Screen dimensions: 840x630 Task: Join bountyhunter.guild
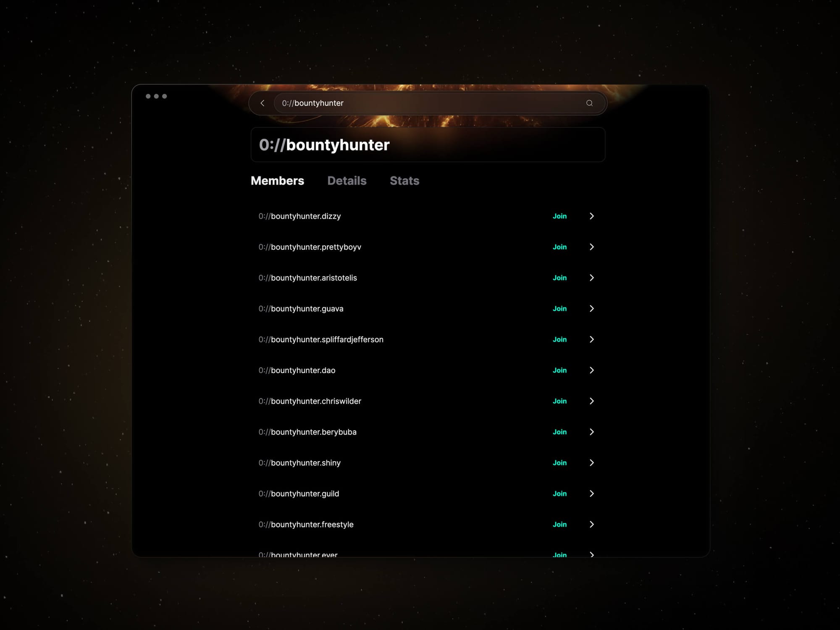(559, 493)
